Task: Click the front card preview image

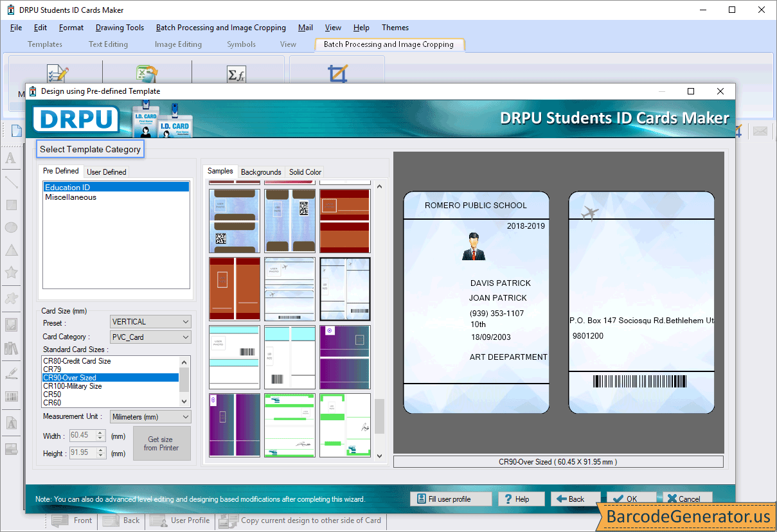Action: point(476,303)
